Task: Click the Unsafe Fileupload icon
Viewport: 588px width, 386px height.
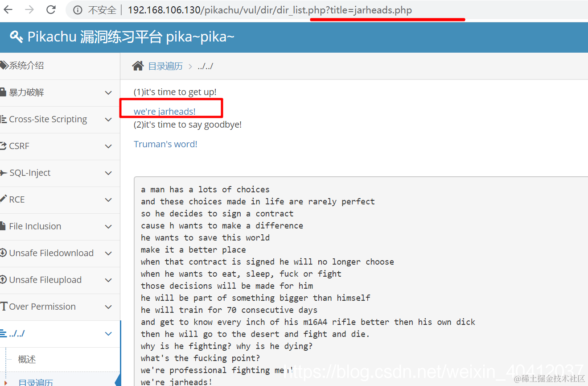Action: click(x=4, y=280)
